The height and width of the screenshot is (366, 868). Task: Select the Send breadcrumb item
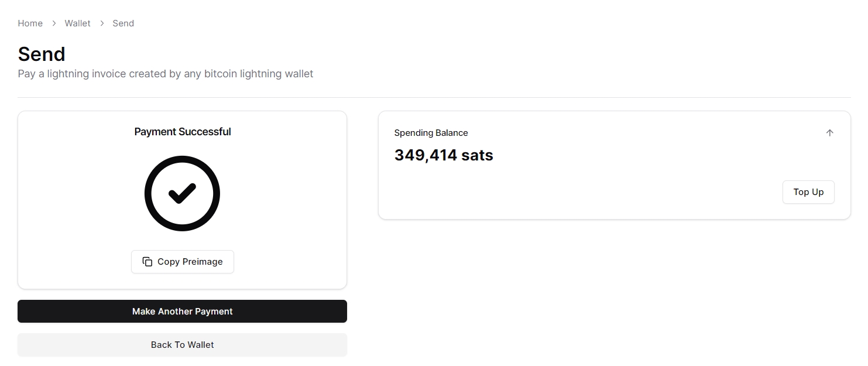click(123, 23)
